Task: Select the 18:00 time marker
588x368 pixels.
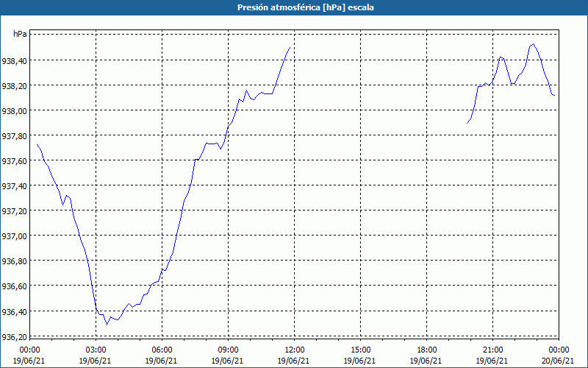Action: [x=426, y=350]
